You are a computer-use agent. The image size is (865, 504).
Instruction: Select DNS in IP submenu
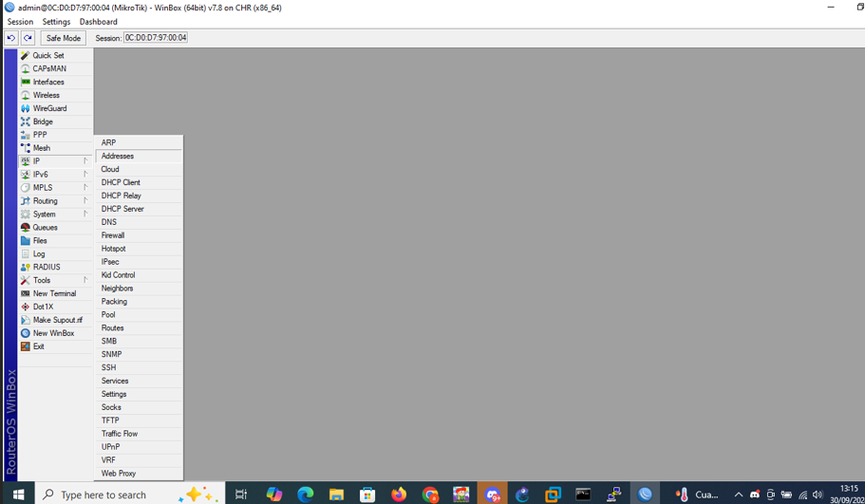tap(139, 222)
